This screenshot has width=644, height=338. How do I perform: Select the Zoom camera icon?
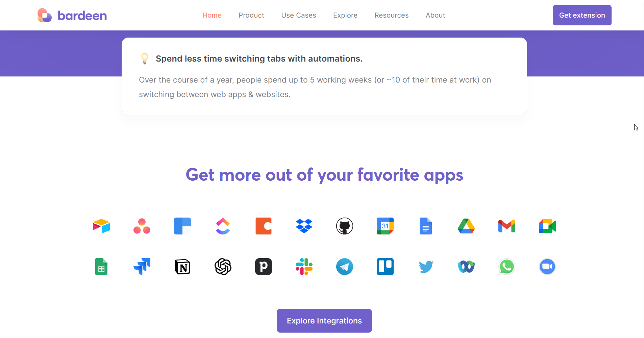[x=547, y=267]
